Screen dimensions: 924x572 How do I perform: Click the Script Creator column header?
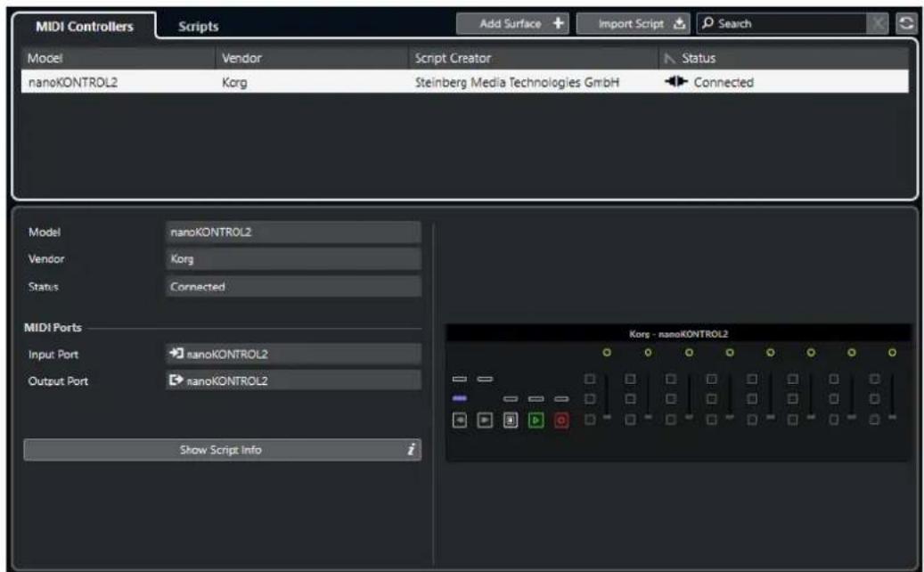[533, 58]
